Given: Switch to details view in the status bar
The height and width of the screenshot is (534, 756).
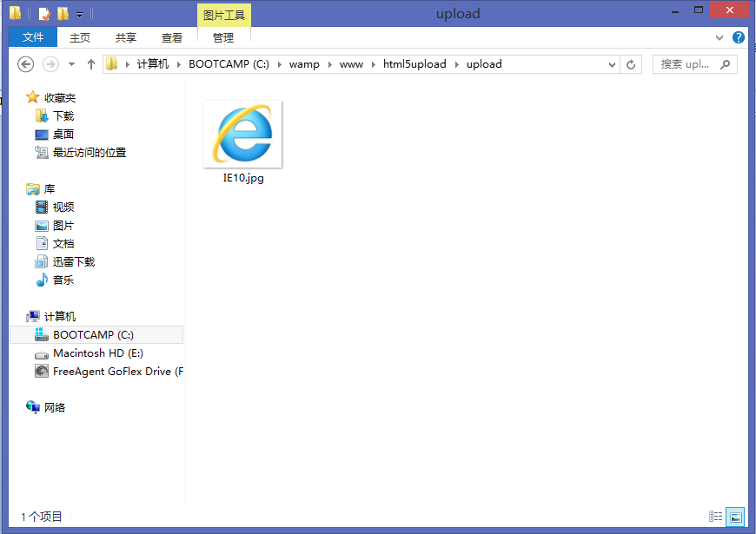Looking at the screenshot, I should click(x=715, y=517).
